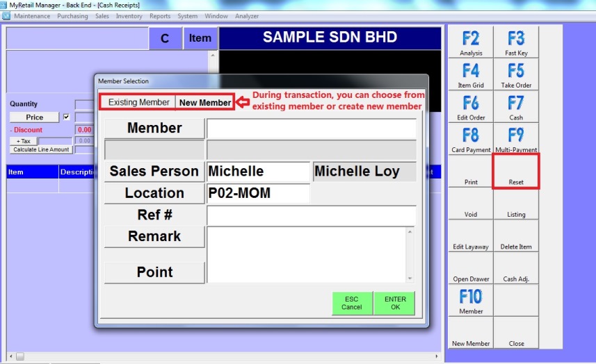Open F9 Multi-Payment option
The width and height of the screenshot is (596, 364).
coord(516,139)
